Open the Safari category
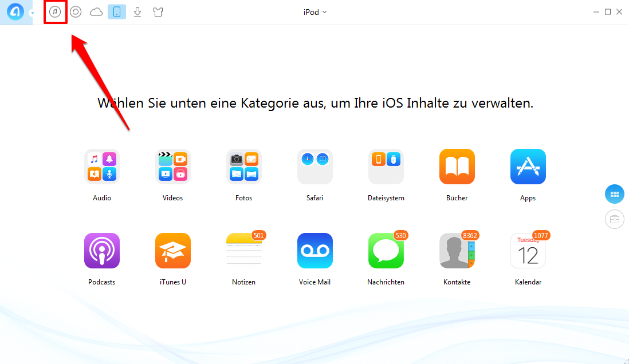Image resolution: width=629 pixels, height=364 pixels. point(315,167)
